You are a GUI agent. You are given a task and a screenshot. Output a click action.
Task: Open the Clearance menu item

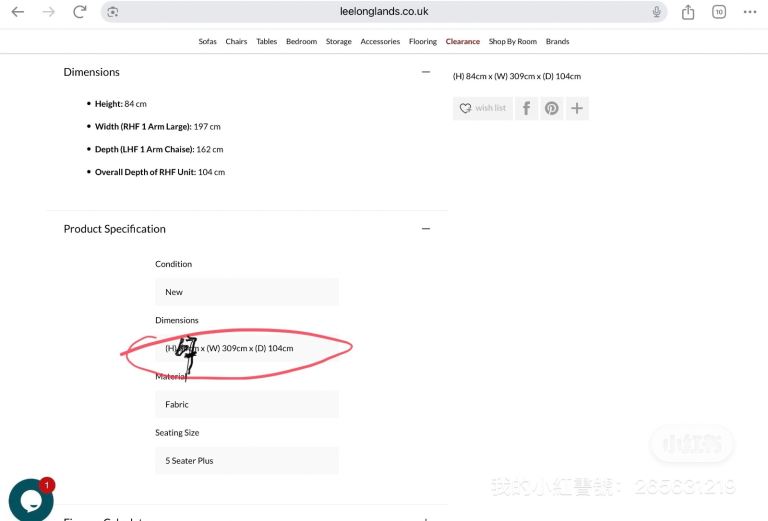click(x=463, y=42)
